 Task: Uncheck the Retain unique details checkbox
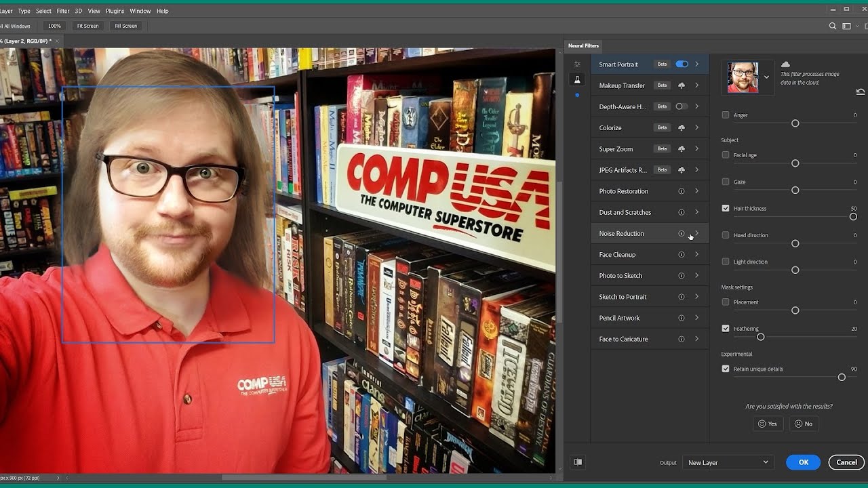[x=726, y=369]
